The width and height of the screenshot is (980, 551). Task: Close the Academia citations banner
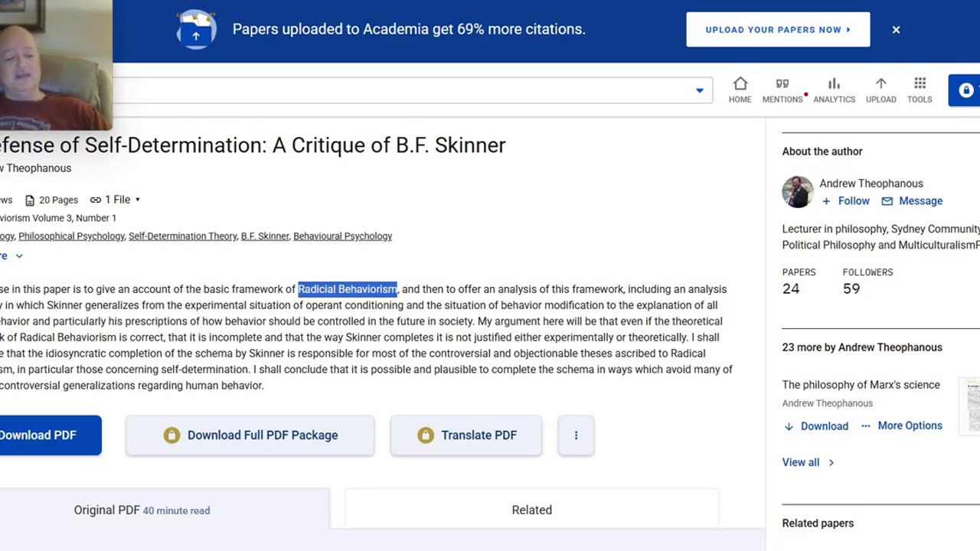click(896, 30)
